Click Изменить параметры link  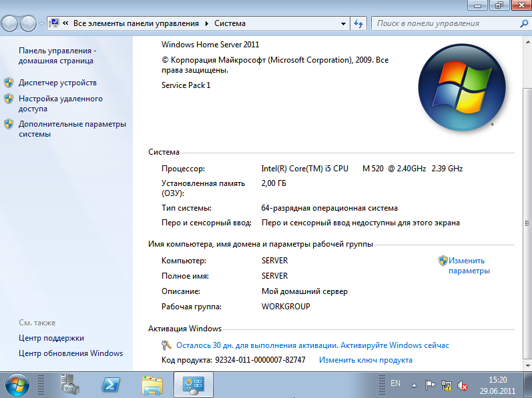[469, 265]
